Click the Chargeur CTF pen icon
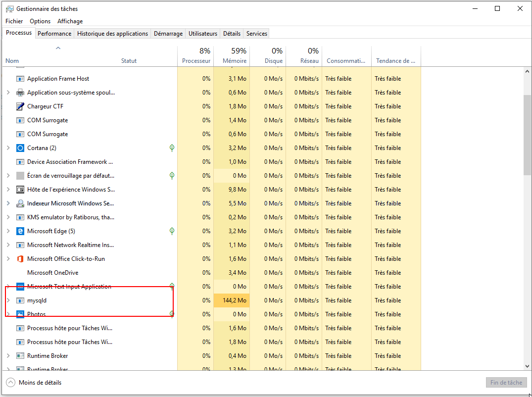This screenshot has width=532, height=397. [20, 106]
